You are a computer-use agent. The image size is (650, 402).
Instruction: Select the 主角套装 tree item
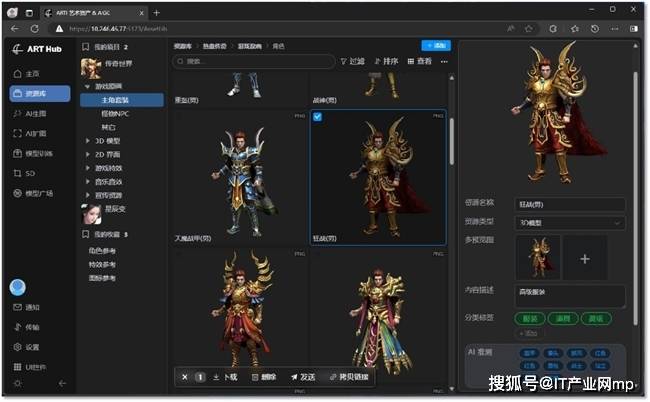(122, 100)
